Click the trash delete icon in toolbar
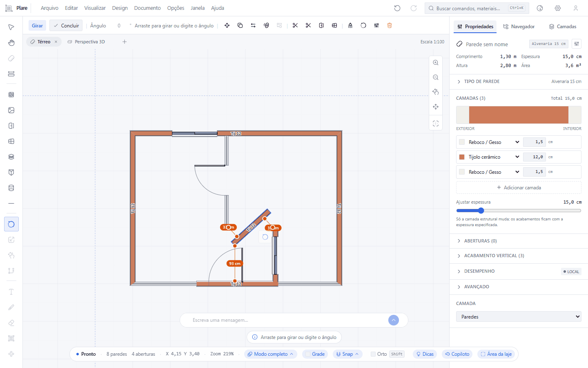This screenshot has width=588, height=368. point(390,25)
